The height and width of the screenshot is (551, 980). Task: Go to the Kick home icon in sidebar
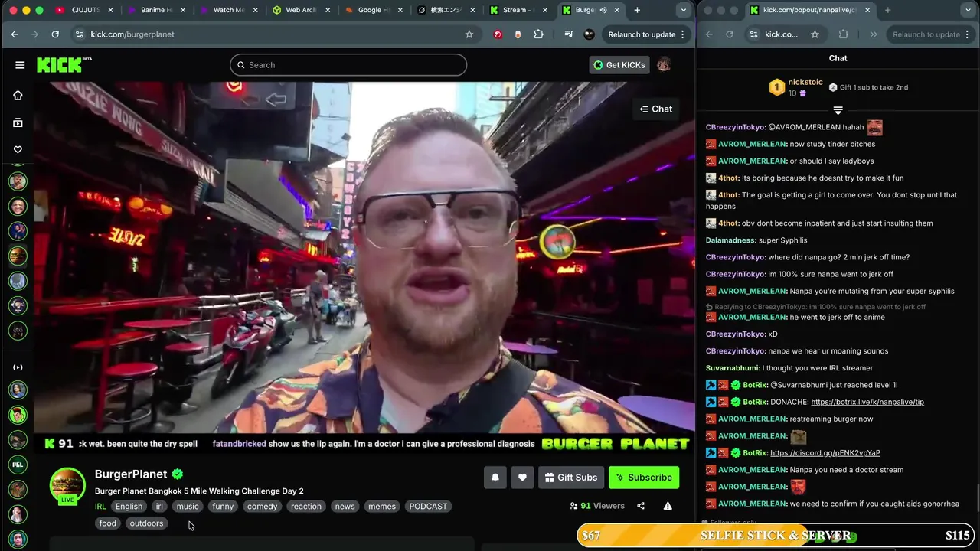click(x=18, y=96)
